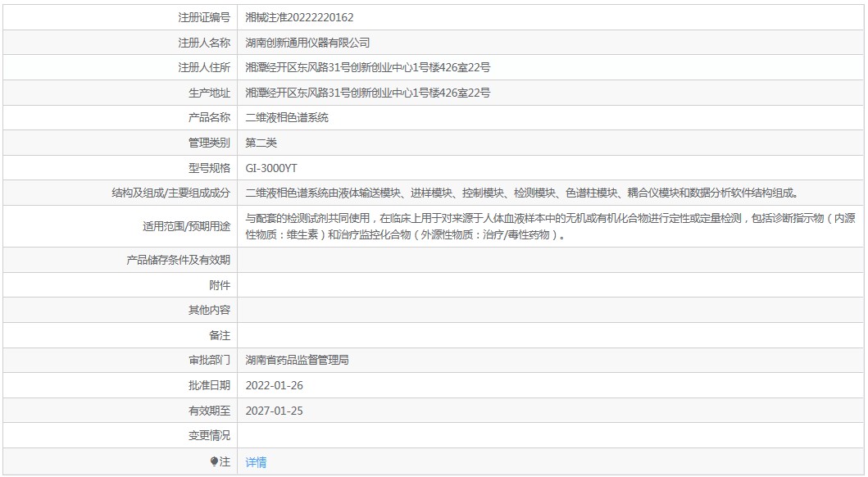This screenshot has width=868, height=477.
Task: Click the 管理类别 label
Action: pos(209,143)
